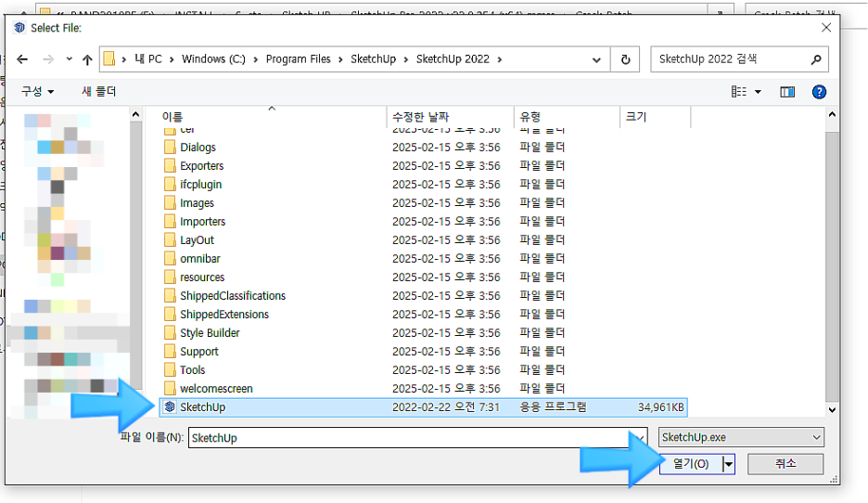This screenshot has width=868, height=503.
Task: Open the dropdown arrow beside 열기(O)
Action: pyautogui.click(x=729, y=464)
